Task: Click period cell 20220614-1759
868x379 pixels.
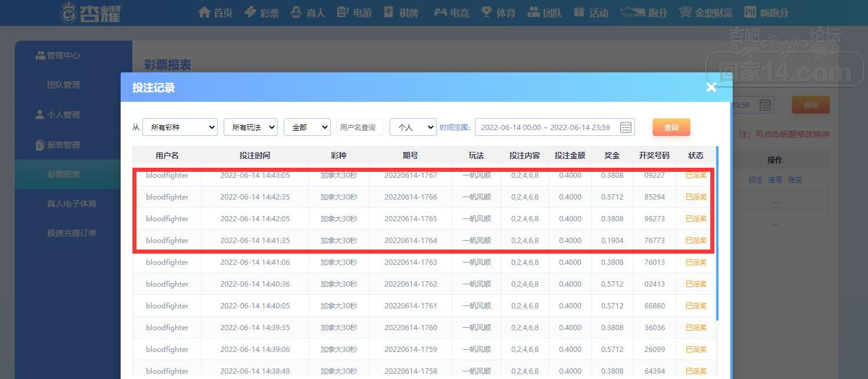Action: pyautogui.click(x=411, y=350)
